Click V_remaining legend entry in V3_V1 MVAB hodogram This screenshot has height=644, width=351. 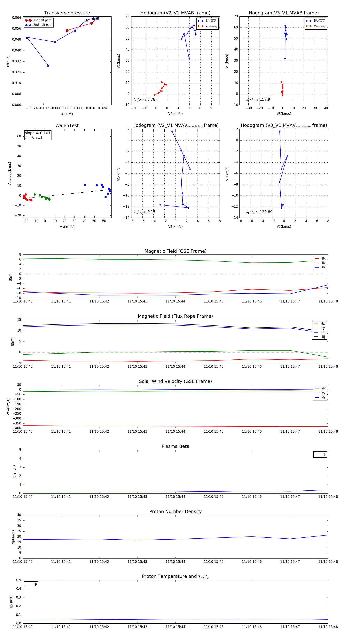(316, 26)
